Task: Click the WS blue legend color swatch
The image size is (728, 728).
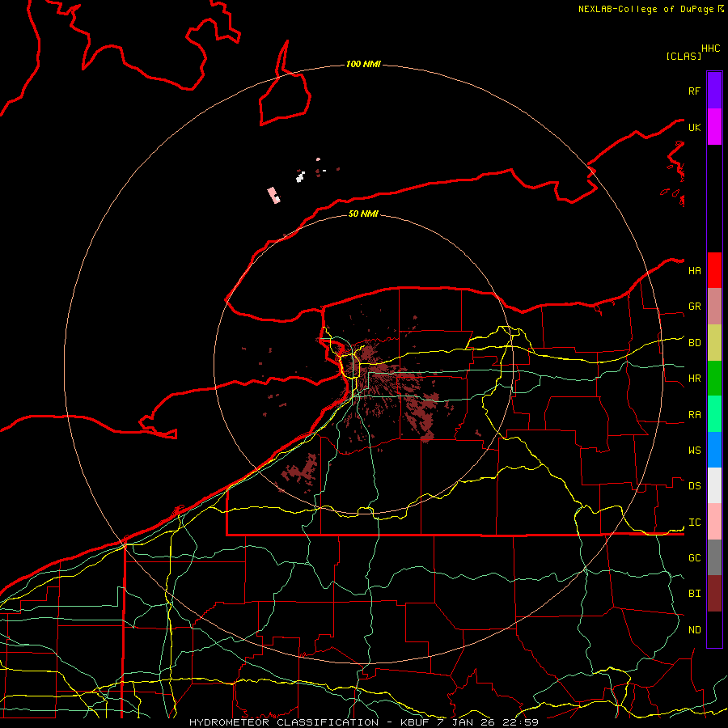Action: click(x=714, y=450)
